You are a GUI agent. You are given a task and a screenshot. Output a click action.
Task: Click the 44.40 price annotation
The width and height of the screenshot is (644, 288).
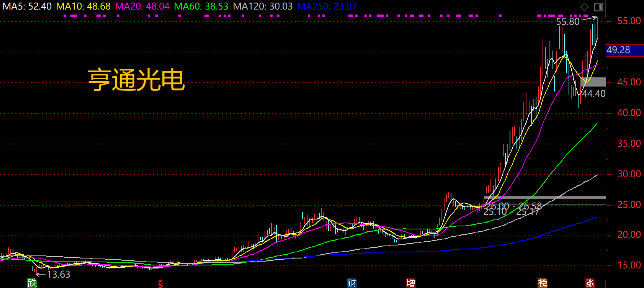pyautogui.click(x=593, y=93)
